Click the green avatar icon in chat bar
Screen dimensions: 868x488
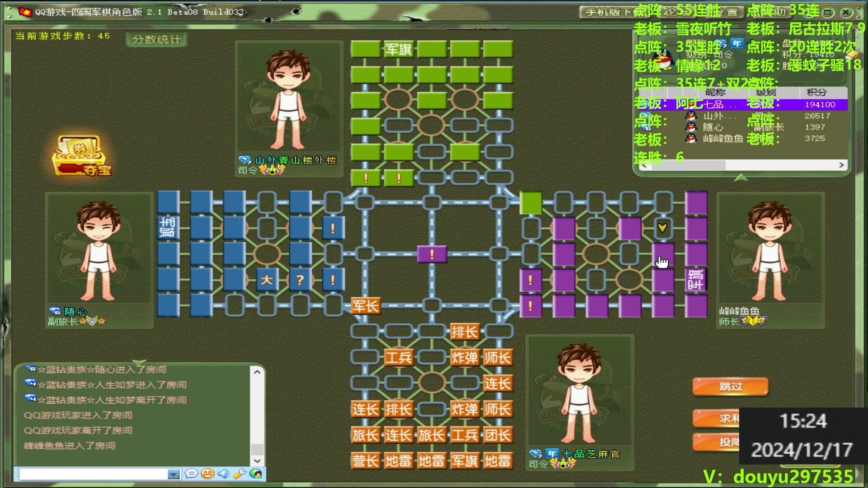click(256, 474)
